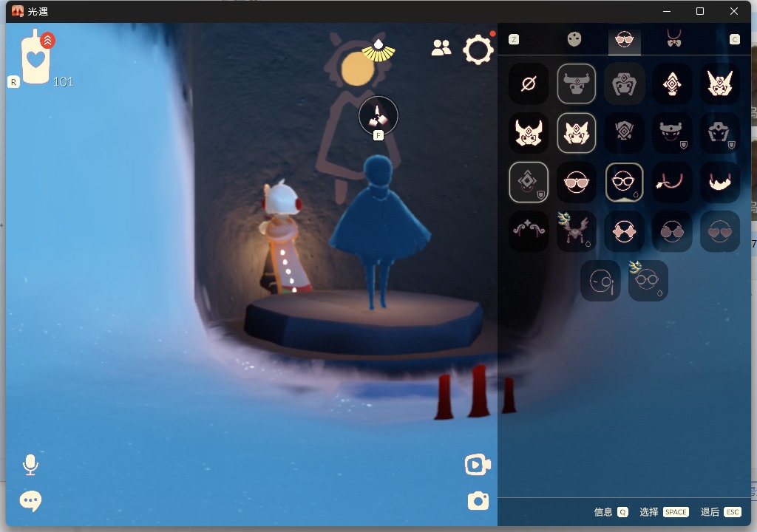Select the gray crown mask with red smile
The height and width of the screenshot is (532, 757).
[x=671, y=133]
